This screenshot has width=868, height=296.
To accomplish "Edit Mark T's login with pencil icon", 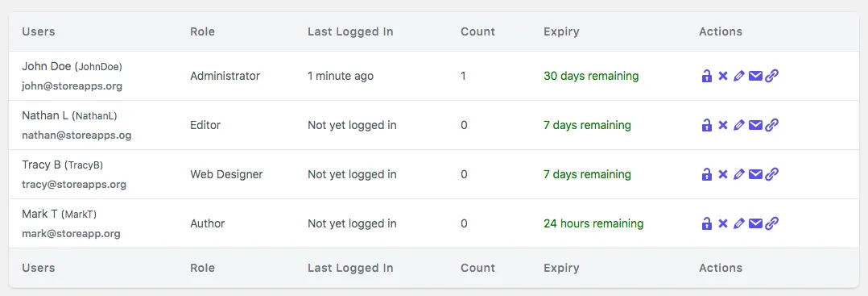I will [x=738, y=223].
